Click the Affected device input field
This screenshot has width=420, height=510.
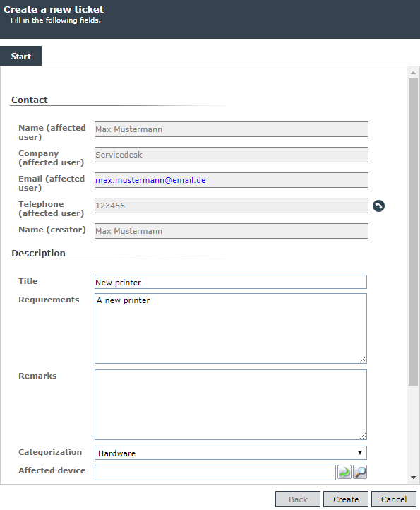tap(215, 473)
